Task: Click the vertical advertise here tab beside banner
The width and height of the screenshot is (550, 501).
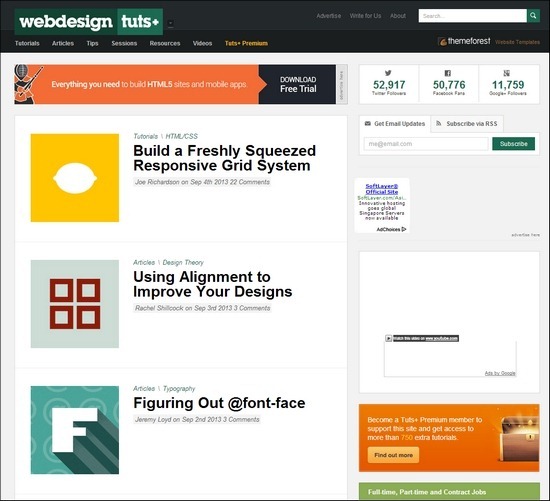Action: 342,84
